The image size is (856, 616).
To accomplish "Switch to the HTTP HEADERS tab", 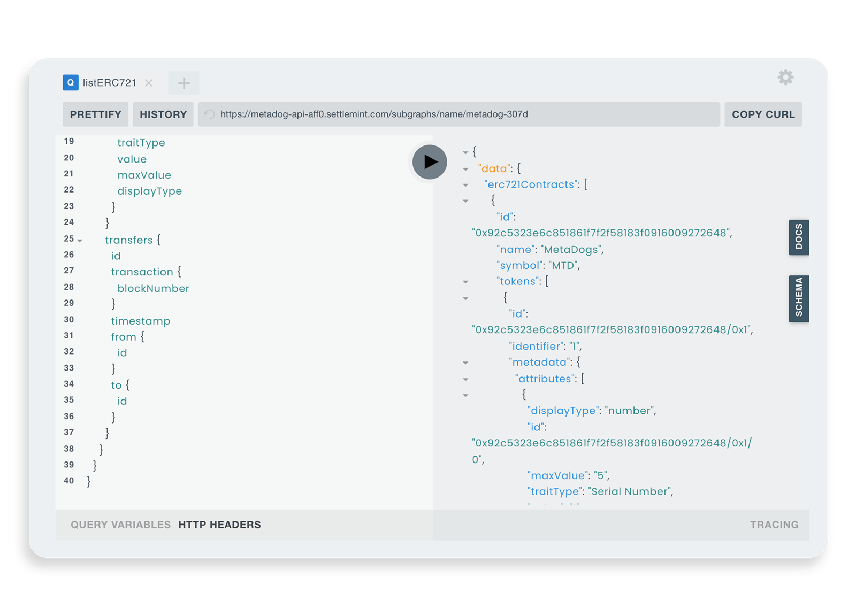I will coord(219,525).
